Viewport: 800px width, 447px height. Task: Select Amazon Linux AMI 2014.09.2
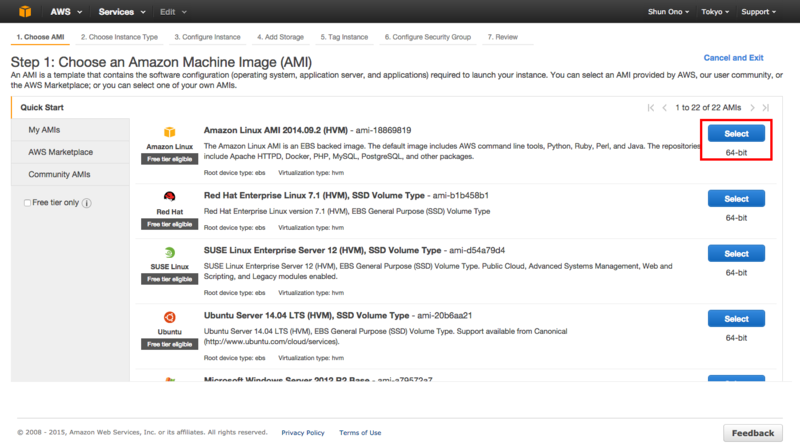coord(736,134)
